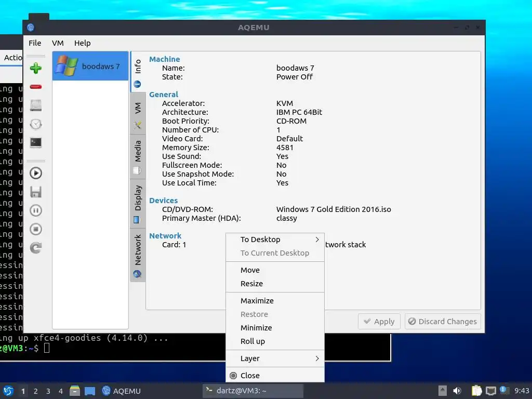Screen dimensions: 532x399
Task: Click the clock icon in AQEMU toolbar
Action: 36,124
